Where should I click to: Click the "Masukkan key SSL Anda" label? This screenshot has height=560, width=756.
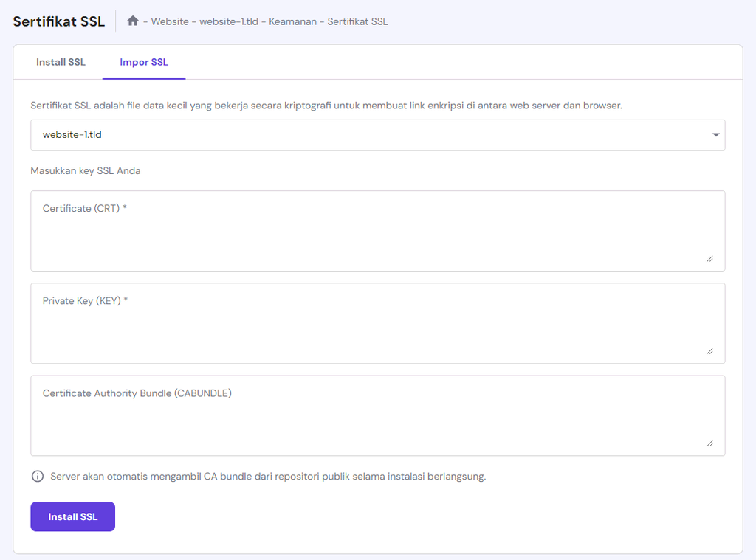pyautogui.click(x=86, y=170)
